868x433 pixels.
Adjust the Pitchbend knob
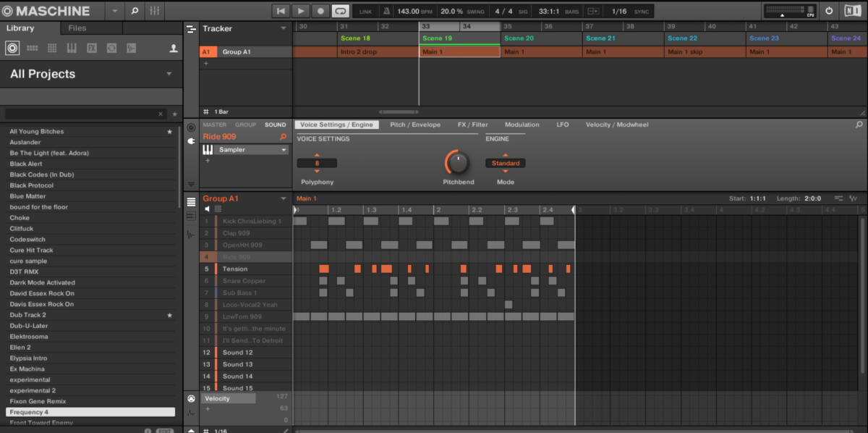pos(458,164)
